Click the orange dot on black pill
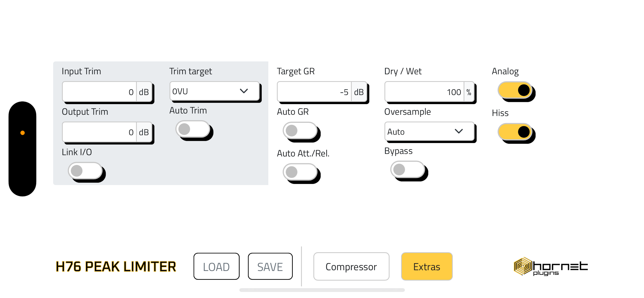 pos(23,133)
